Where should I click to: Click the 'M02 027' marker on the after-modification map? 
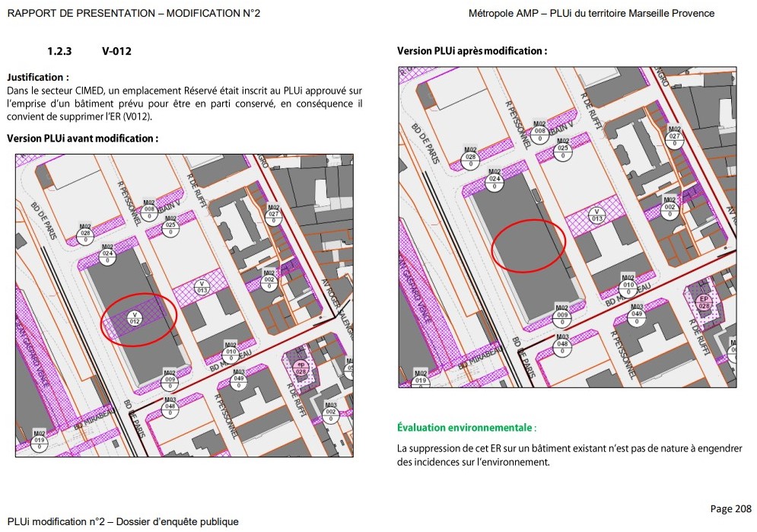pos(674,137)
